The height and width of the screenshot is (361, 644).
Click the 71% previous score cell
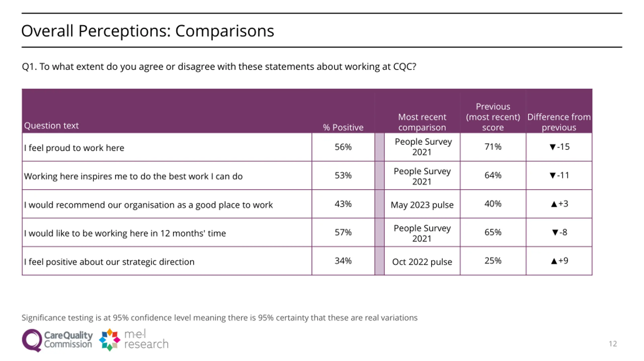click(x=493, y=147)
